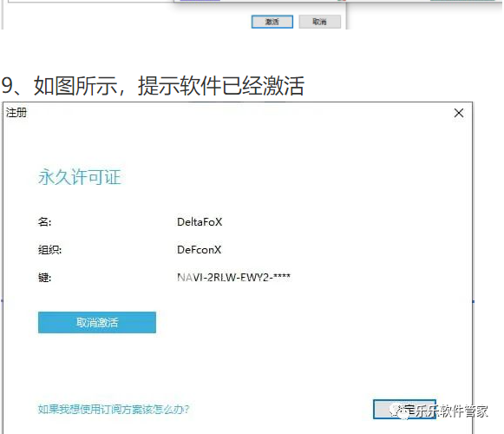Select the key text NAVI-2RLW-EWY2-****
Screen dimensions: 504x434
(233, 277)
